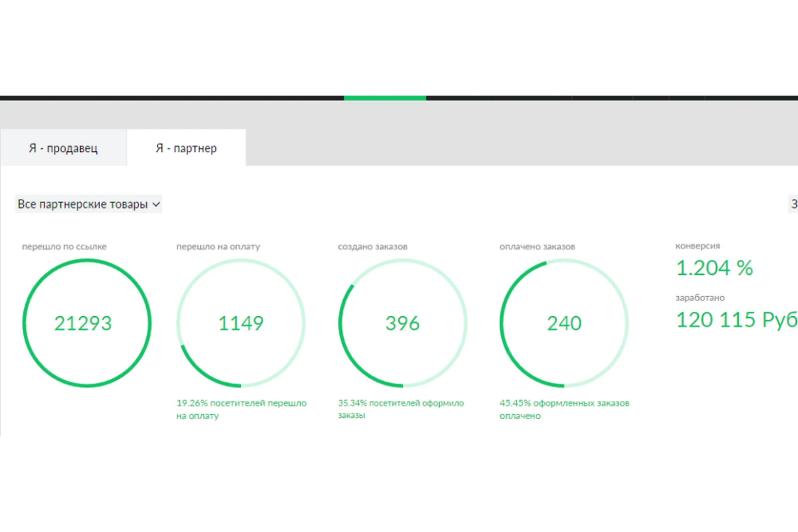Click the "перешло на оплату" label

tap(218, 246)
